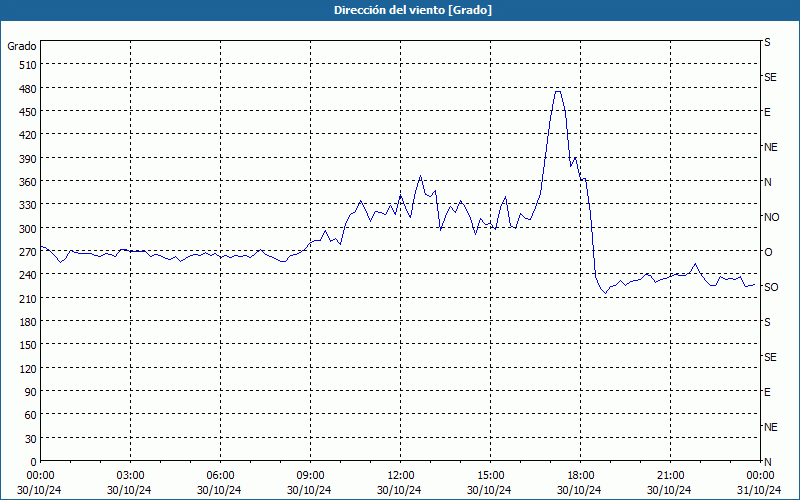Select the 30 y-axis value
The image size is (800, 500).
coord(31,439)
